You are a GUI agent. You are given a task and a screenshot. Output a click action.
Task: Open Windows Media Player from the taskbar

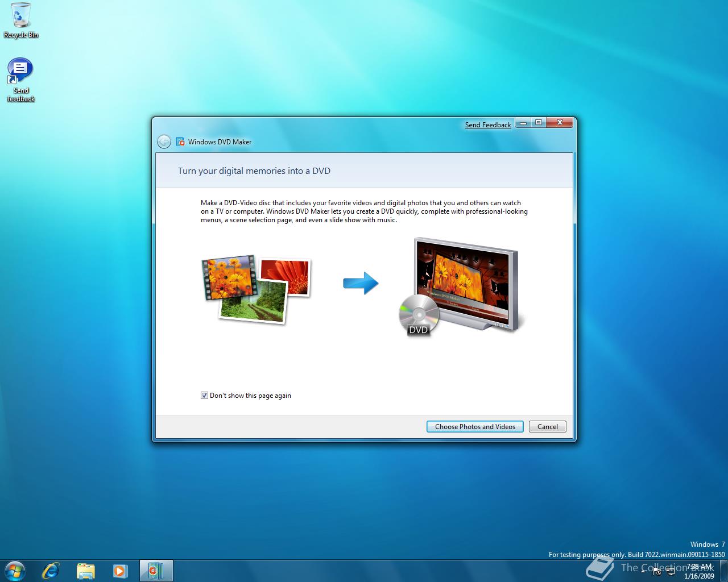click(120, 571)
